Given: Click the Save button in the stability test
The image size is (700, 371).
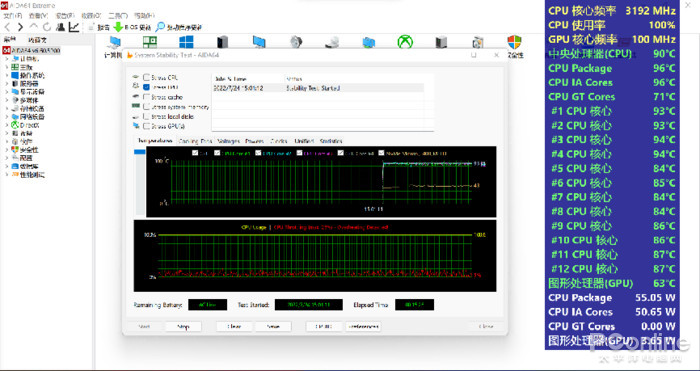Looking at the screenshot, I should [x=273, y=327].
